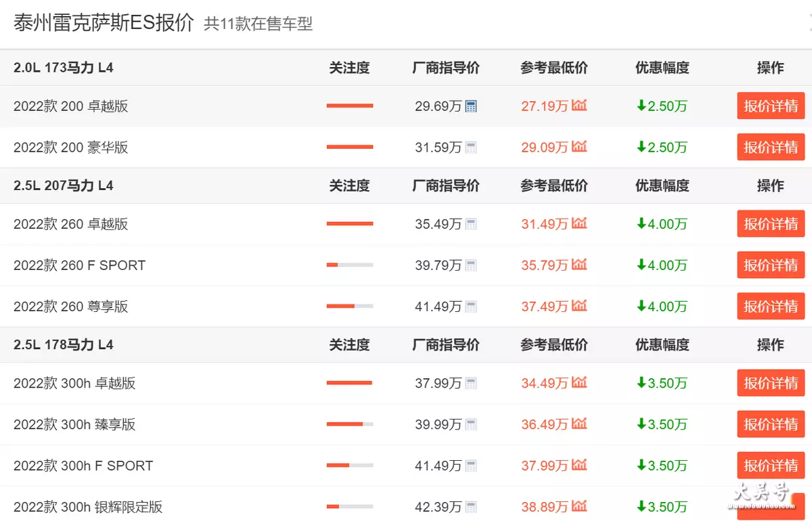Image resolution: width=812 pixels, height=521 pixels.
Task: Click the ↓2.50万 discount for 200 豪华版
Action: tap(662, 148)
